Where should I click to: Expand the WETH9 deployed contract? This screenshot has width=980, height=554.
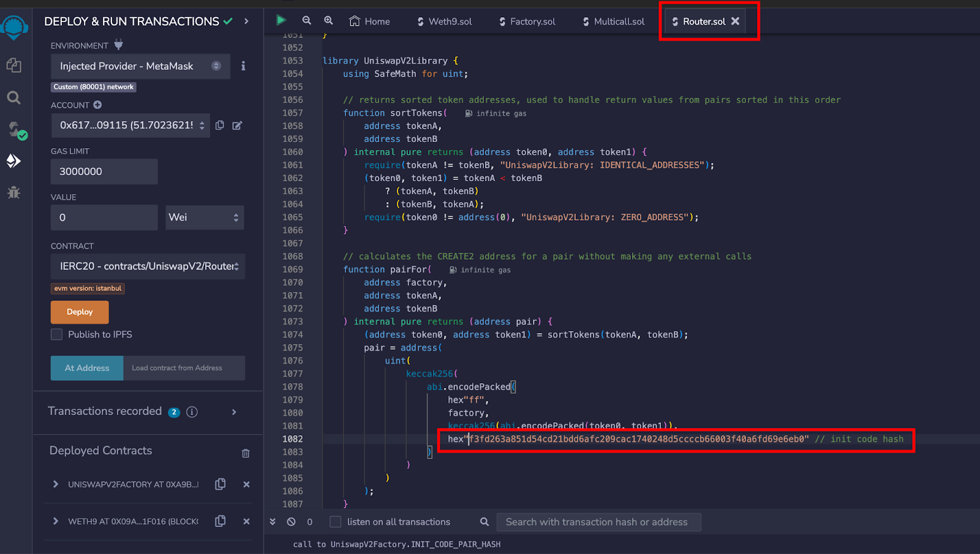pos(56,521)
